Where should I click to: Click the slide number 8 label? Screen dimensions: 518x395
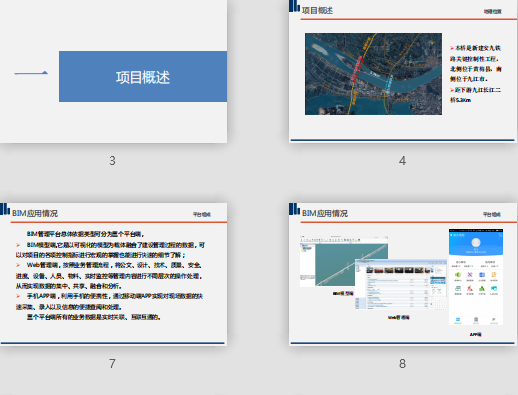point(402,363)
